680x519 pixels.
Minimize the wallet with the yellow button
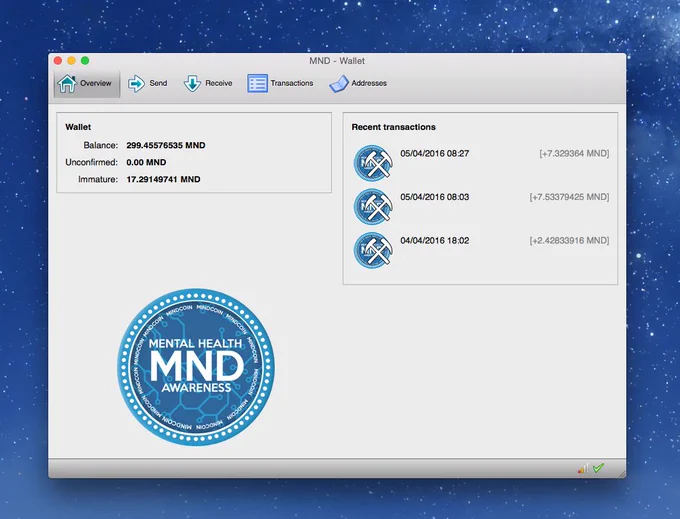tap(72, 61)
